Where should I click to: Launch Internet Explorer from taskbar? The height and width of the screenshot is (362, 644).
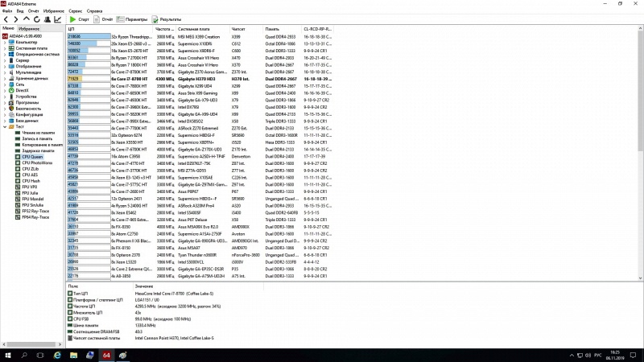click(57, 356)
